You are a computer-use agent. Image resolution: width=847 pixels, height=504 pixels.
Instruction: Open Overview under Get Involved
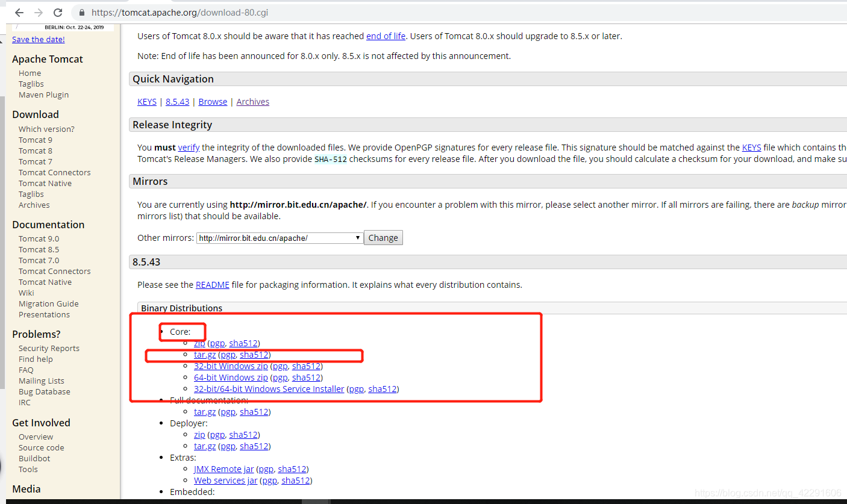point(36,437)
